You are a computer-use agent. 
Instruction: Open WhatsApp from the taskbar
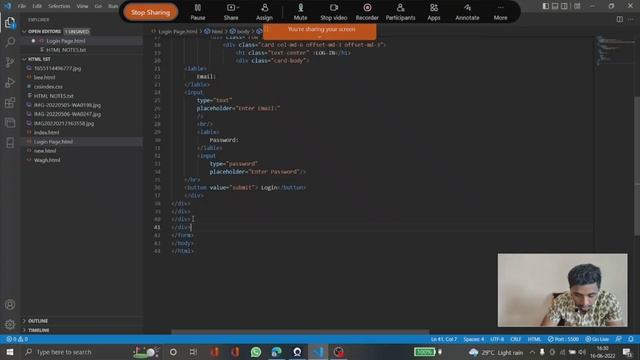[x=256, y=352]
